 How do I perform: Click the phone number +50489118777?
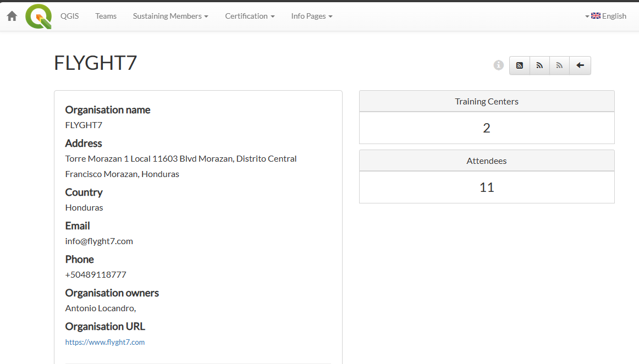[x=96, y=274]
